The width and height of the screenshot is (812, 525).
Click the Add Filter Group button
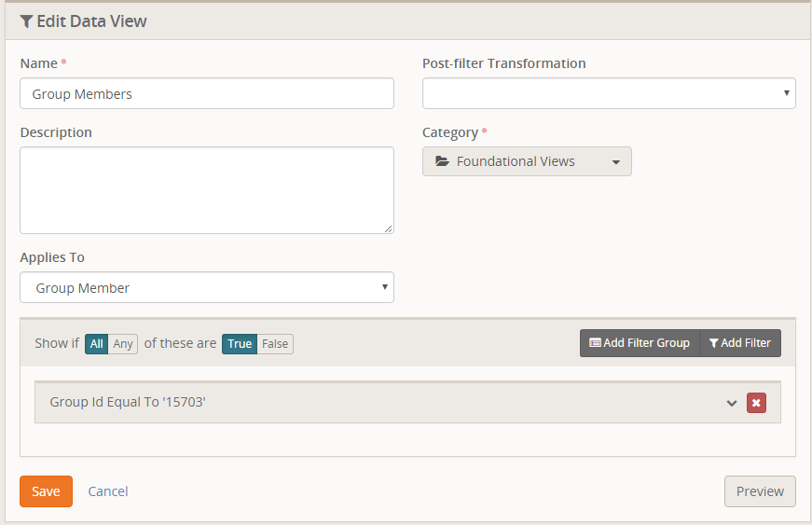point(640,343)
